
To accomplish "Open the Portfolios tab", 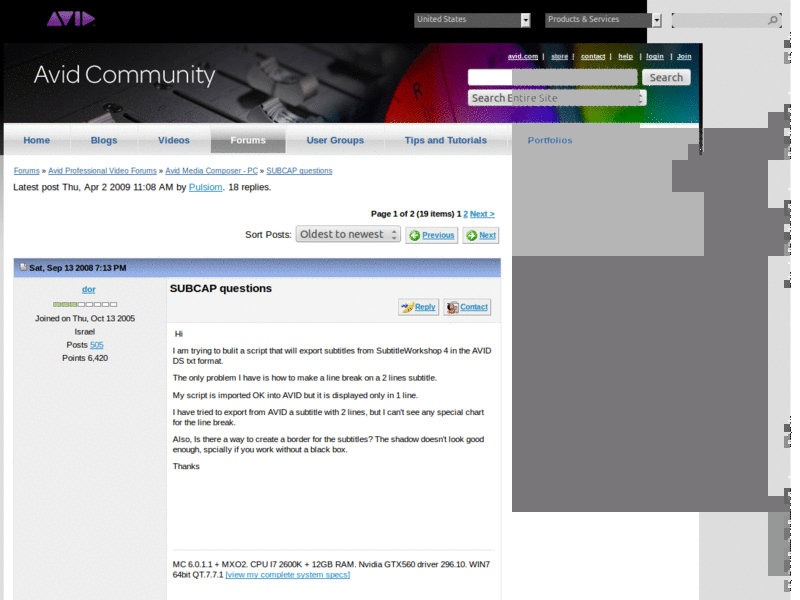I will [x=550, y=140].
